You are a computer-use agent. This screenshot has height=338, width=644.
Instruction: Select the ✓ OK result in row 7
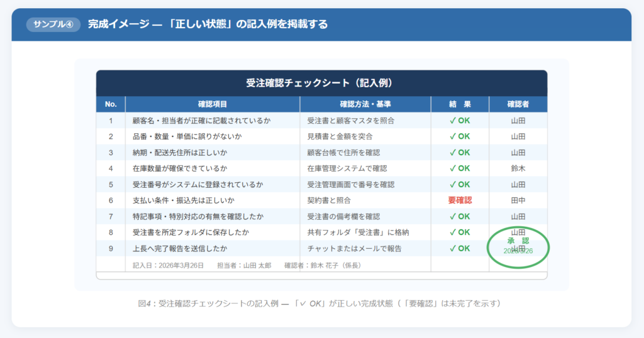(x=460, y=217)
